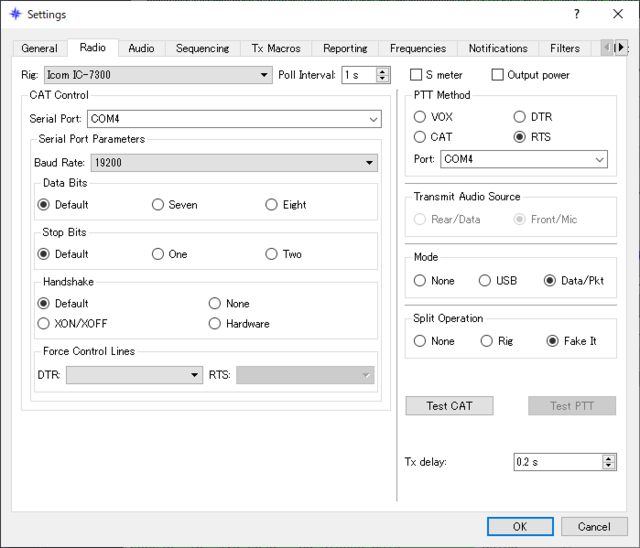This screenshot has width=640, height=548.
Task: Switch to the Reporting tab
Action: click(345, 48)
